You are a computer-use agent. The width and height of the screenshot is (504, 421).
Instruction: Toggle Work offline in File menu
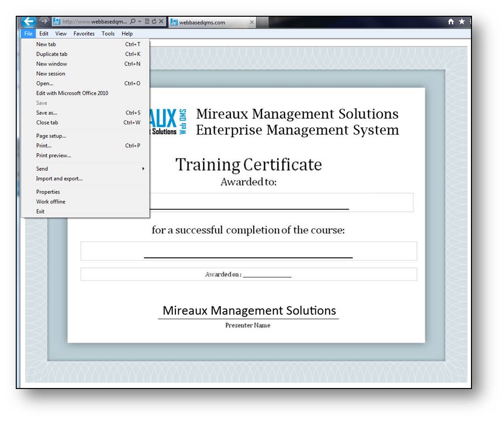[85, 202]
